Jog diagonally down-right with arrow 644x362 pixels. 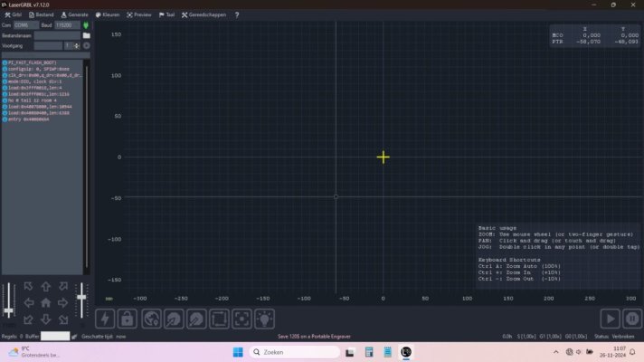[63, 319]
